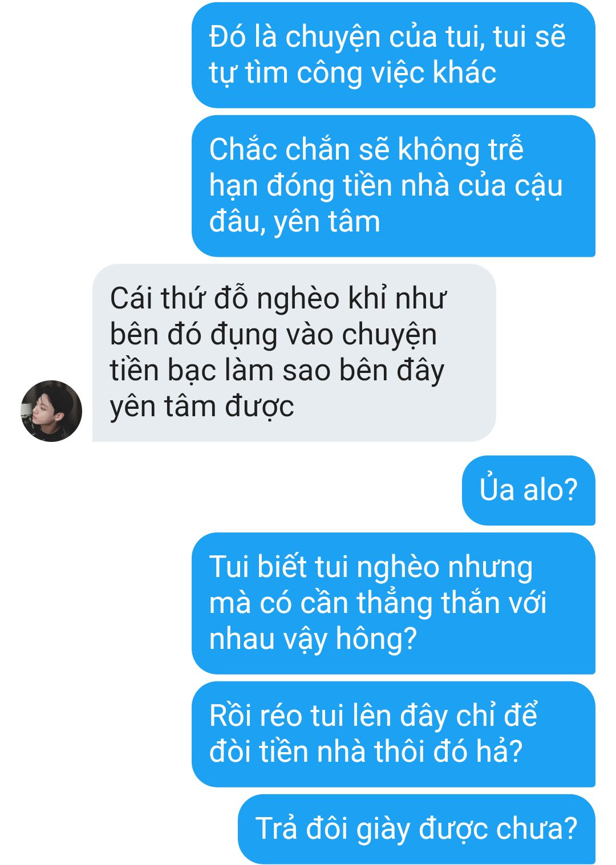616x865 pixels.
Task: Open the sender's profile picture avatar
Action: [51, 411]
